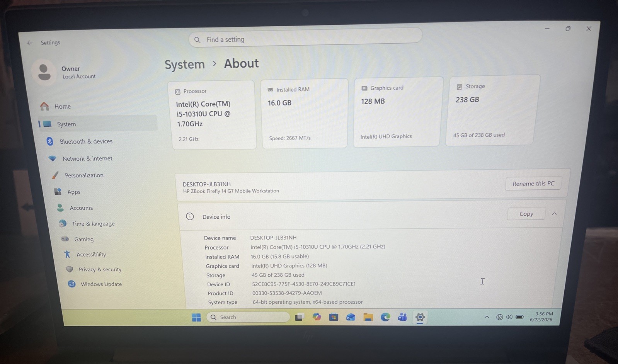Click the Personalization brush icon

55,175
